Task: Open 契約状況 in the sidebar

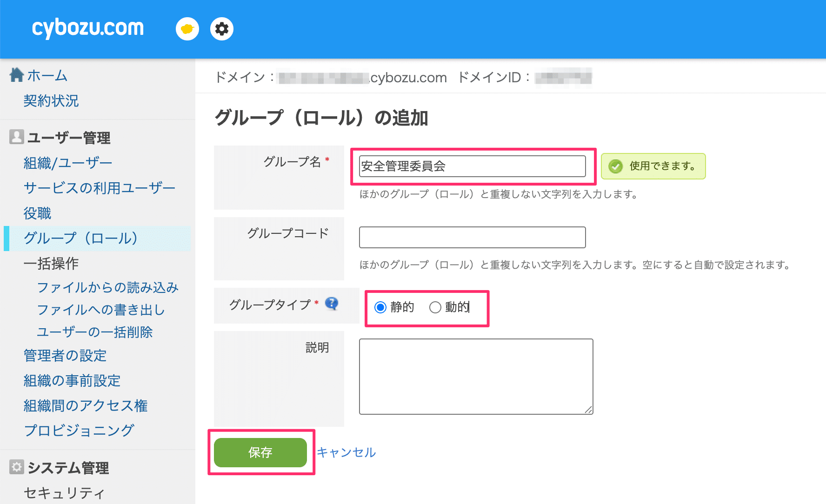Action: (x=51, y=100)
